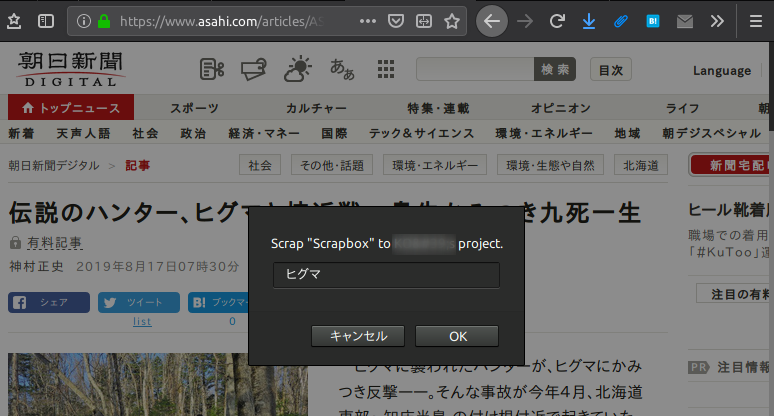Open the 朝デジスペシャル submenu item

711,133
